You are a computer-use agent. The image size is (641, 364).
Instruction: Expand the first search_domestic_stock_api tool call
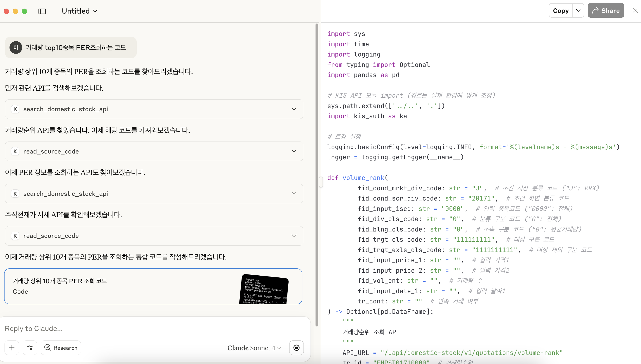154,109
